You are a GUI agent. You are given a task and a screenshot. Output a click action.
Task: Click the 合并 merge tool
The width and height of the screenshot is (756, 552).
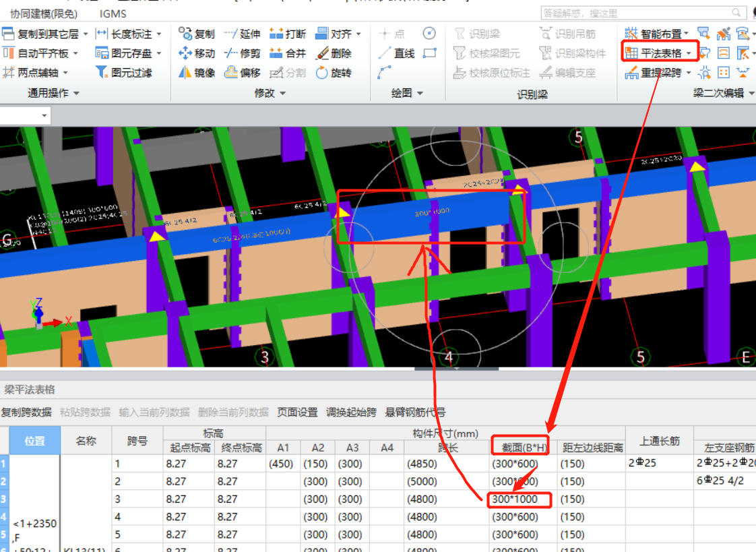point(288,53)
